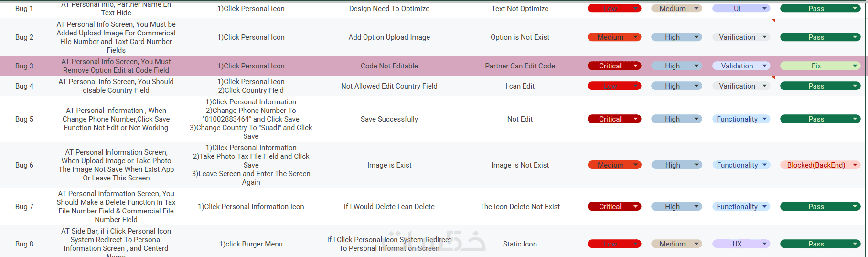Viewport: 868px width, 257px height.
Task: Select the "Save Successfully" expected result cell
Action: tap(389, 119)
